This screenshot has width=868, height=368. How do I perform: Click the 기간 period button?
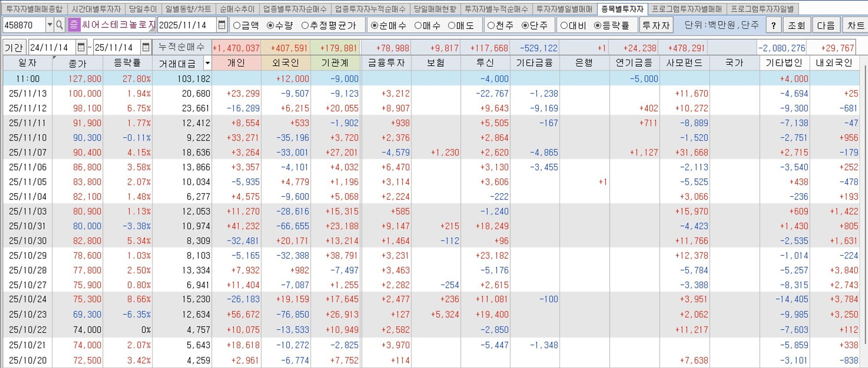[14, 48]
